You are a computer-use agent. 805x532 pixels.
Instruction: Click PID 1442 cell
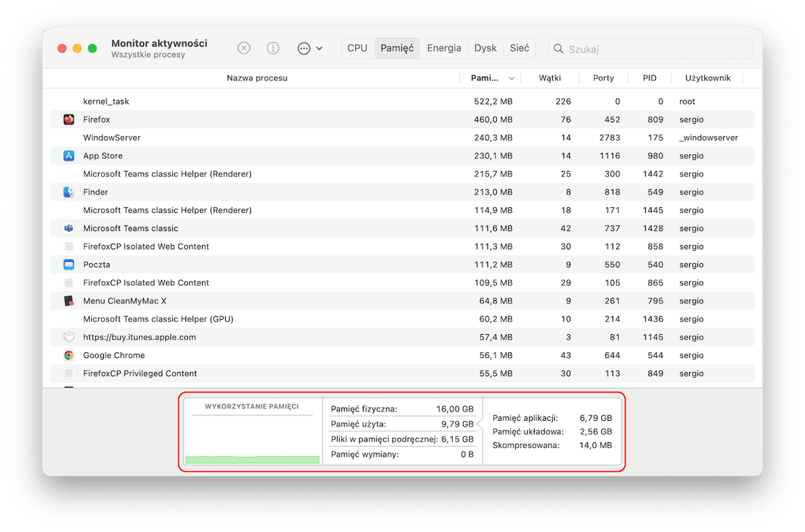point(653,174)
